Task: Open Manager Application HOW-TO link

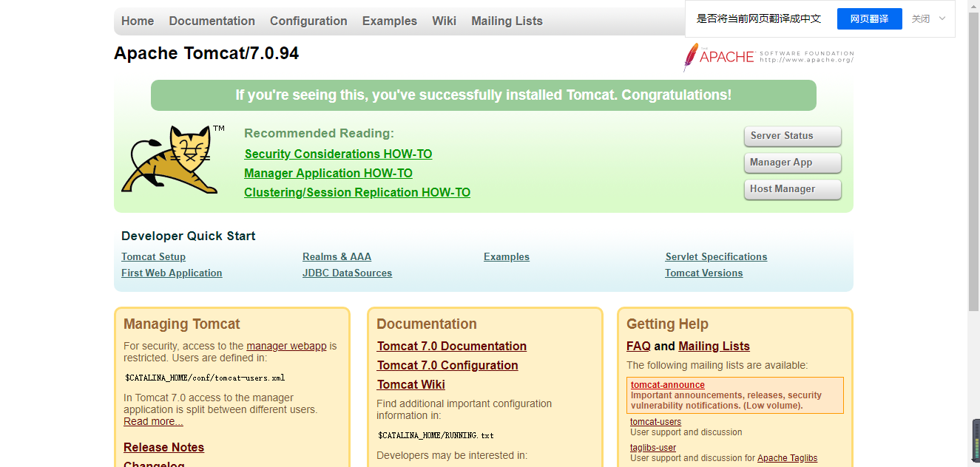Action: 328,173
